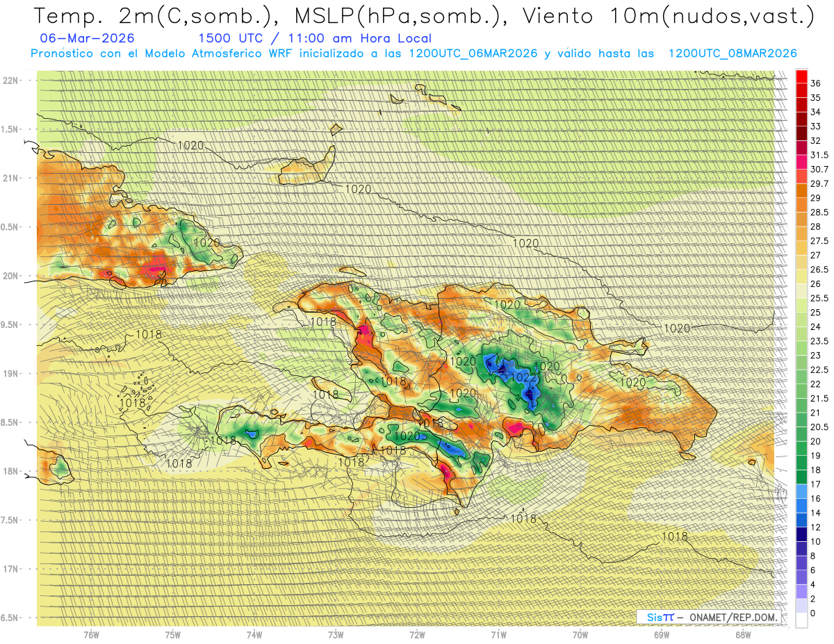Viewport: 834px width, 644px height.
Task: Click the latitude axis label '19N'
Action: pyautogui.click(x=11, y=374)
